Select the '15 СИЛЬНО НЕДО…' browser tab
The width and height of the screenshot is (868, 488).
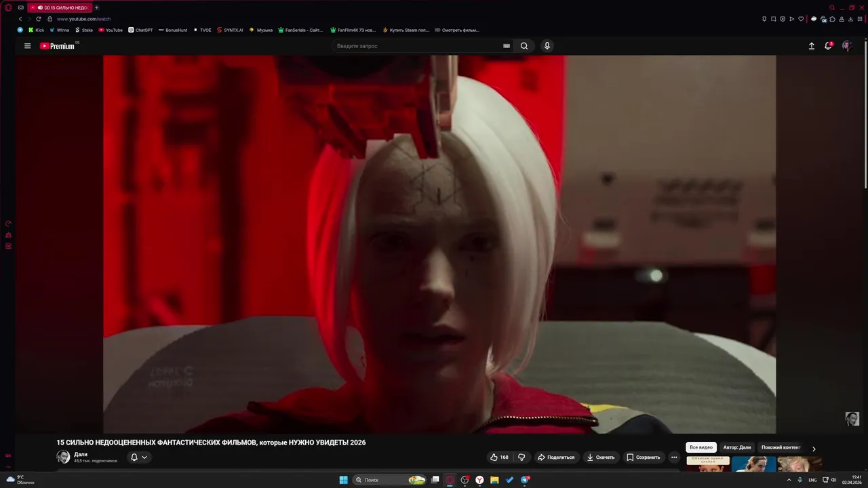[60, 7]
